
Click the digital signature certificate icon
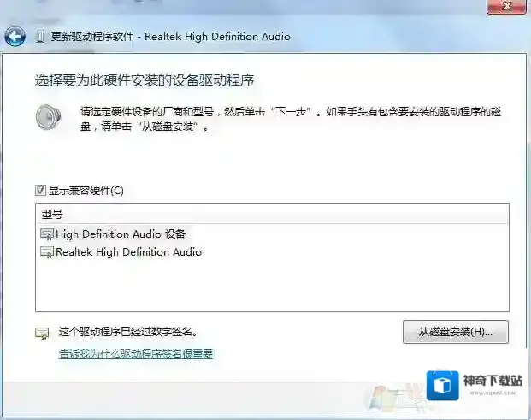pos(41,331)
